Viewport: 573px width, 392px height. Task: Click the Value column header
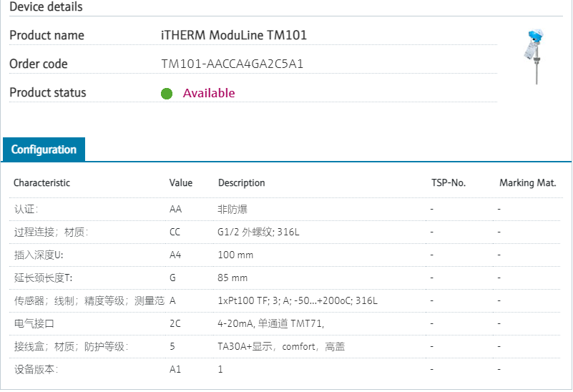pyautogui.click(x=181, y=182)
